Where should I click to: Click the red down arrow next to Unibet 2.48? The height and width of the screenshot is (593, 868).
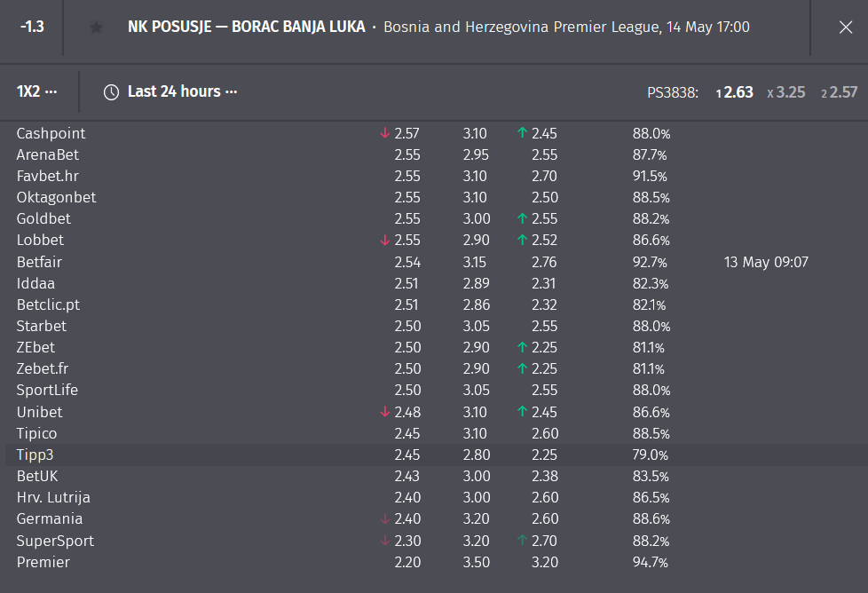click(384, 412)
